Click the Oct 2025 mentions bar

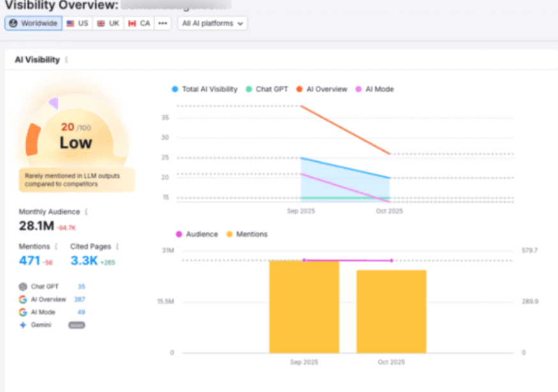click(391, 311)
